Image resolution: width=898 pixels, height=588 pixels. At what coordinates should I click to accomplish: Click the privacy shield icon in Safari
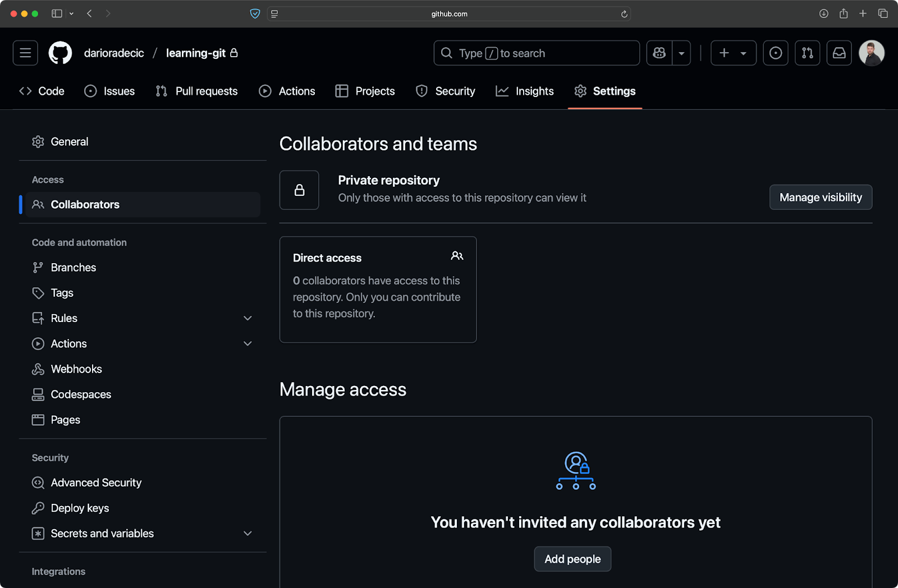(x=255, y=13)
